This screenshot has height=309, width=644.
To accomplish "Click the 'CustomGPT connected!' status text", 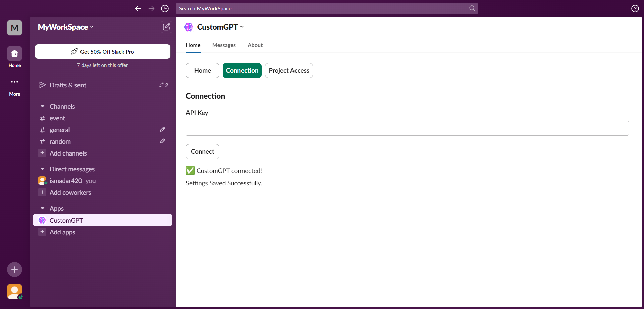I will (x=229, y=171).
